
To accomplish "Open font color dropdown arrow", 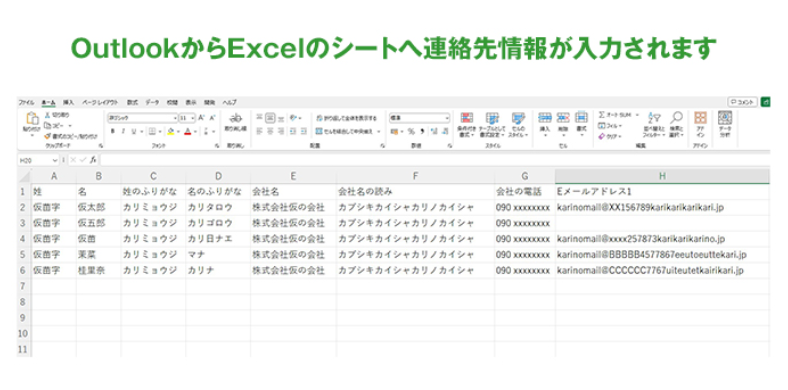I will pyautogui.click(x=194, y=132).
